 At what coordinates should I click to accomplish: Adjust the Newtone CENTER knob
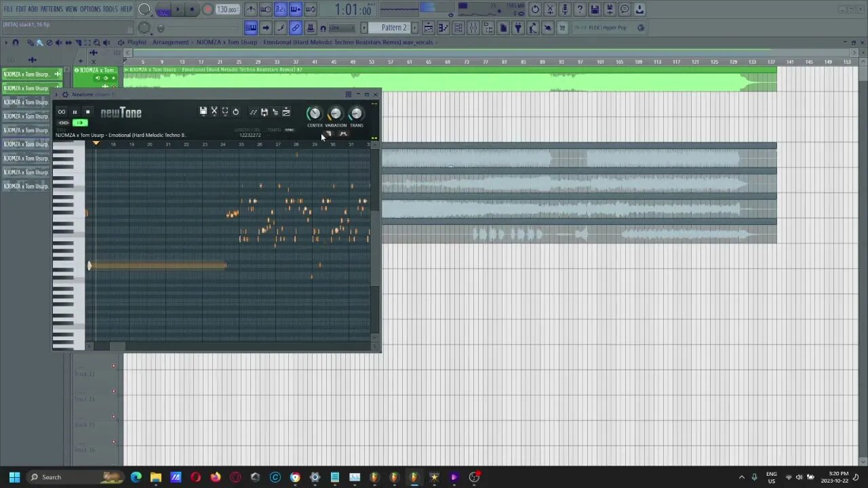click(x=314, y=113)
